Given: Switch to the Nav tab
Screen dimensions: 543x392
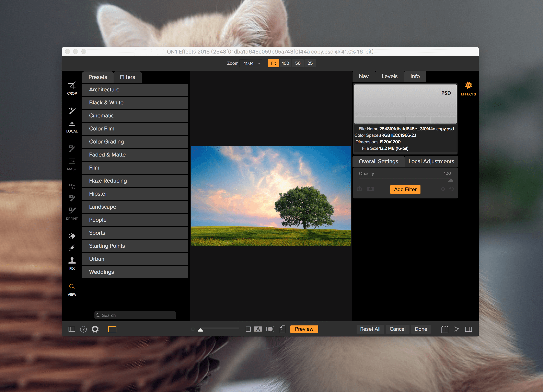Looking at the screenshot, I should tap(364, 76).
